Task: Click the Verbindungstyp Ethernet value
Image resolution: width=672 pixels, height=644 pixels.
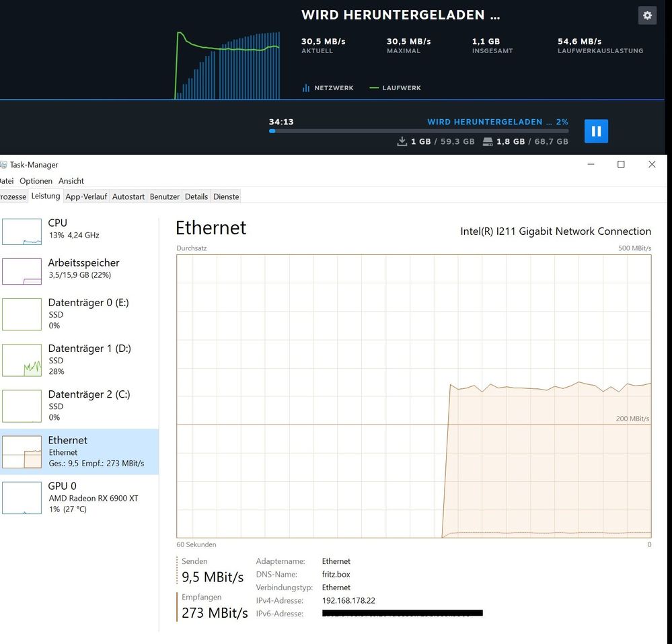Action: 336,587
